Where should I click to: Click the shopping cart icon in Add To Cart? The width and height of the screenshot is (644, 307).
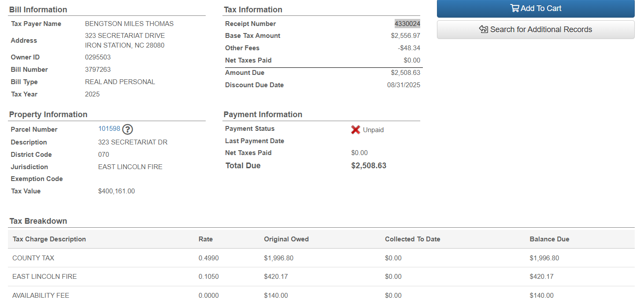click(514, 8)
